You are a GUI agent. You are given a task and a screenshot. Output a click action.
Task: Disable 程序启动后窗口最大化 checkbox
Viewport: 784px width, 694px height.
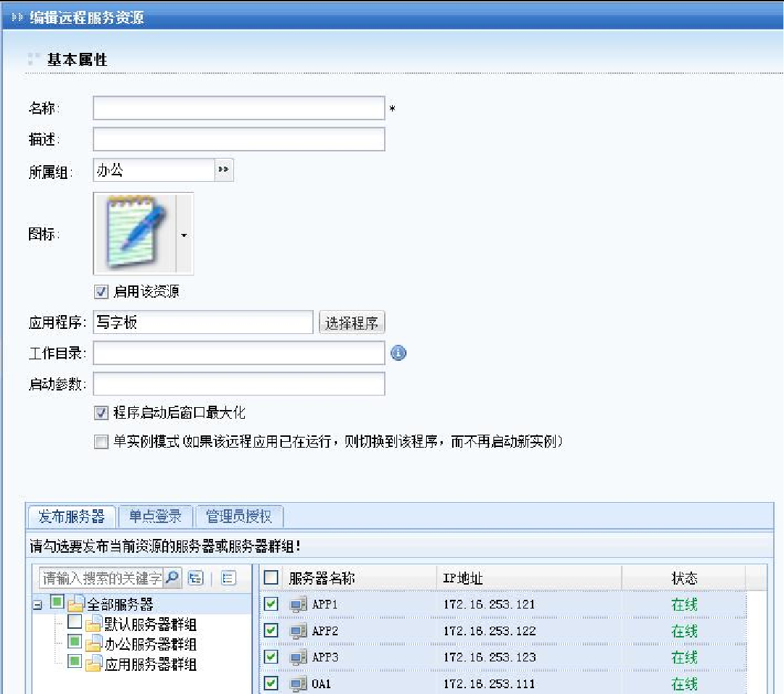pos(101,413)
